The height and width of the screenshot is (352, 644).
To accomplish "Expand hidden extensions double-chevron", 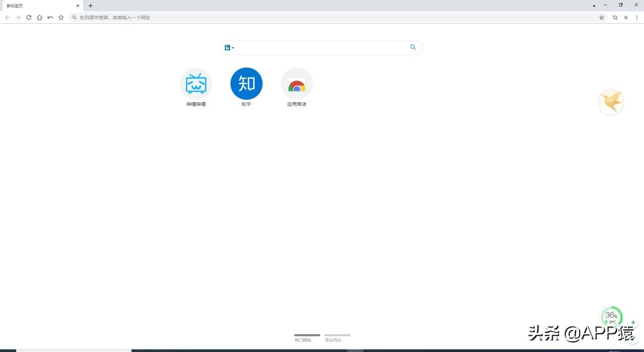I will (626, 18).
